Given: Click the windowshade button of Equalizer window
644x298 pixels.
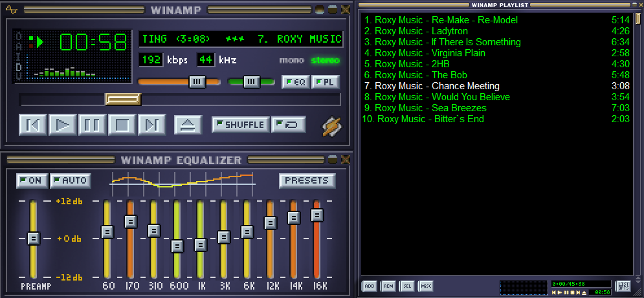Looking at the screenshot, I should [x=332, y=159].
